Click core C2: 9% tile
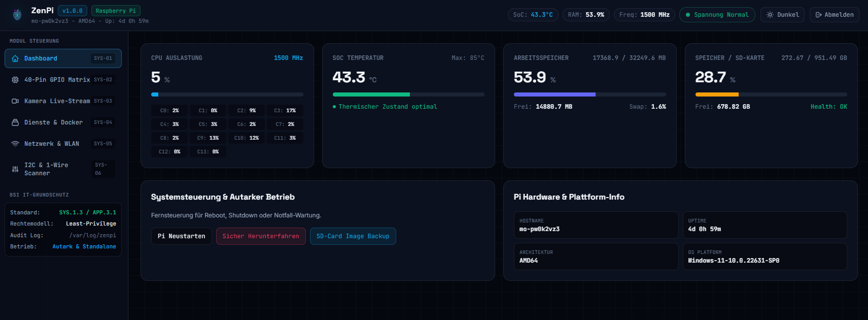Viewport: 868px width, 320px height. [247, 110]
